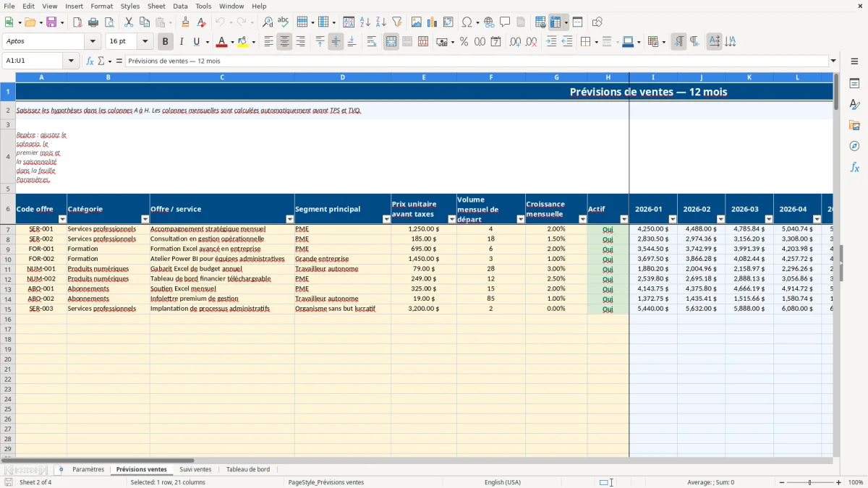Toggle Wrap Text button
This screenshot has height=488, width=868.
371,42
